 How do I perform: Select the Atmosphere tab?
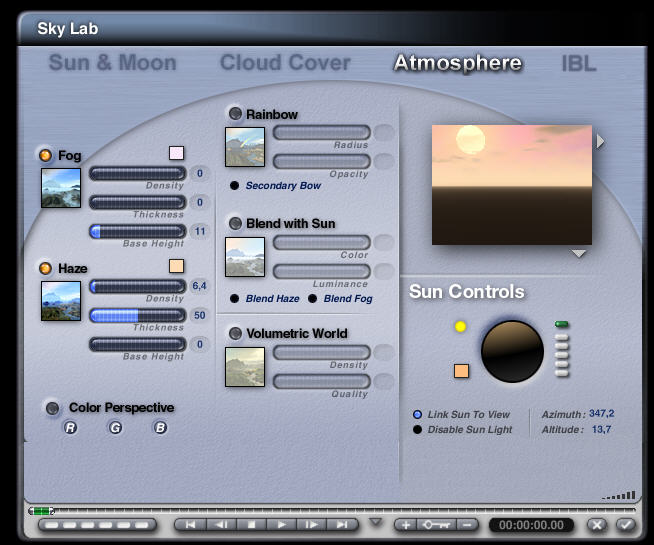point(458,63)
